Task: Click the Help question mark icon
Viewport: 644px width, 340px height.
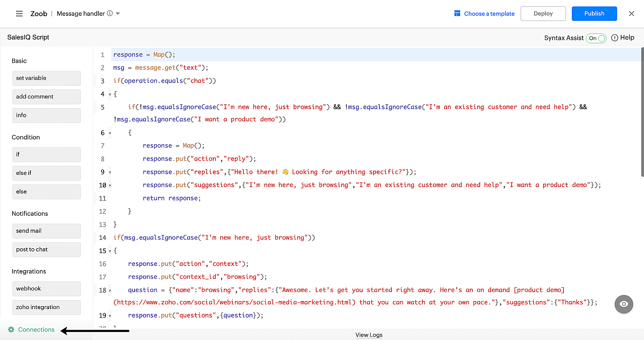Action: pos(614,38)
